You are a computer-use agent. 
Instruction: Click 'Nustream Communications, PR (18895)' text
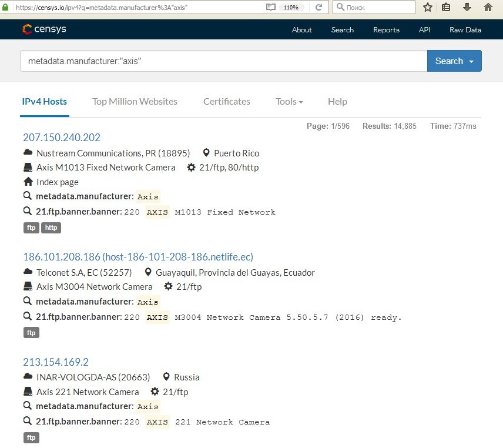[113, 153]
